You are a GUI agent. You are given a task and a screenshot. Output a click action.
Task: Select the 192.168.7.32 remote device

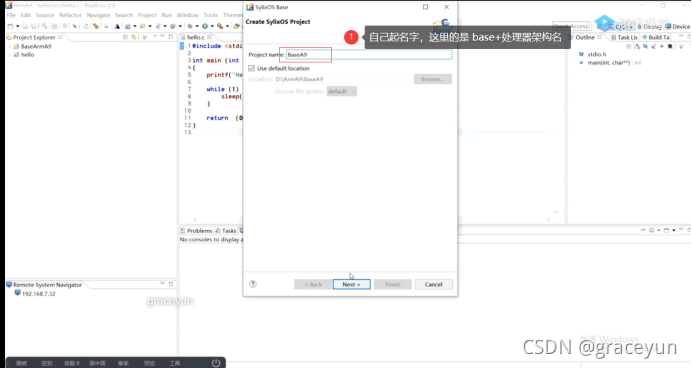(x=38, y=293)
